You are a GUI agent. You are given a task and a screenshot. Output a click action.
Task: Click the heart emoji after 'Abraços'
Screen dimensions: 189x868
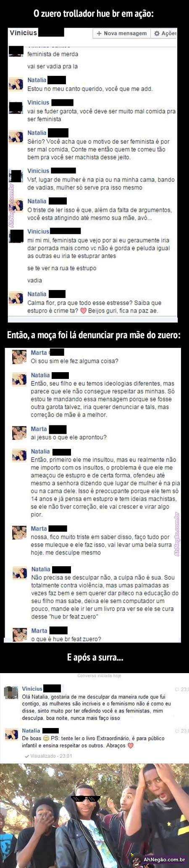(x=130, y=746)
